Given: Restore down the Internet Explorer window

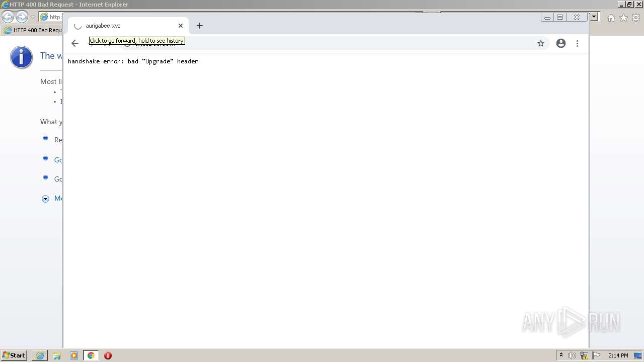Looking at the screenshot, I should (629, 5).
